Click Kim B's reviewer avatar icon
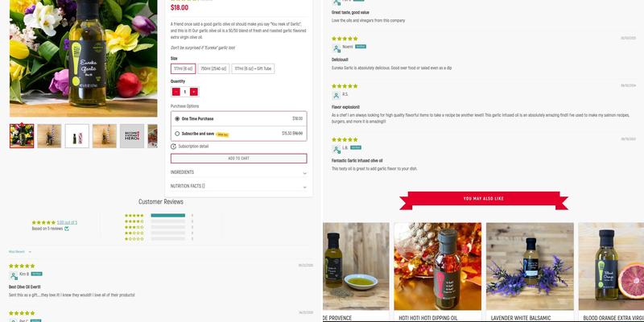 (x=13, y=275)
